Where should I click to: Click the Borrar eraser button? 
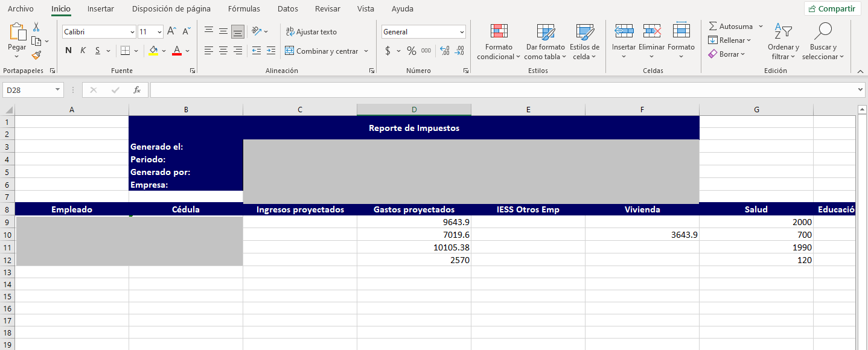[x=727, y=54]
